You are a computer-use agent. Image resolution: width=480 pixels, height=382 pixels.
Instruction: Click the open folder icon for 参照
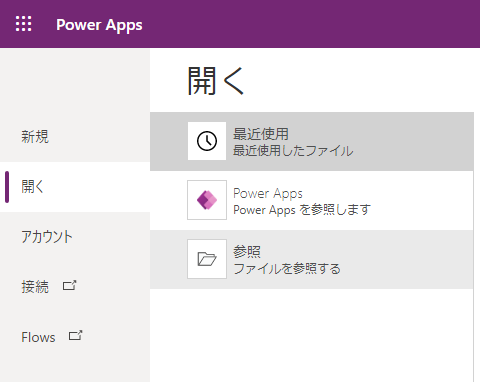pos(207,259)
